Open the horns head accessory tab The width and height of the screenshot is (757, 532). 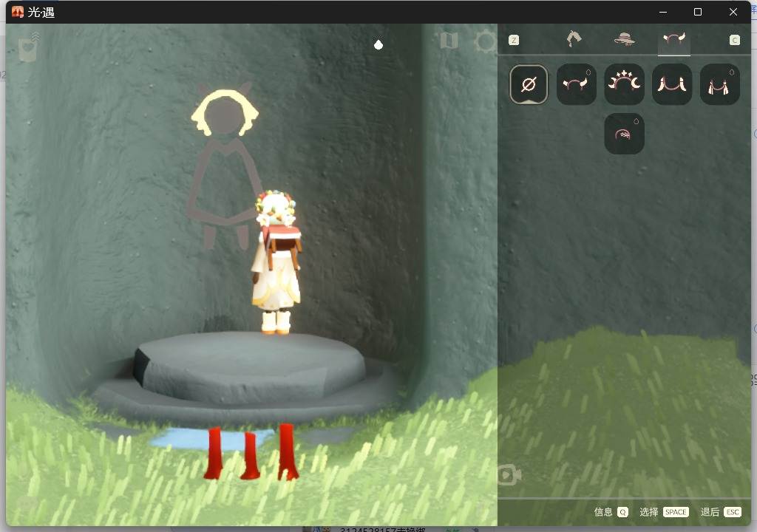point(674,38)
